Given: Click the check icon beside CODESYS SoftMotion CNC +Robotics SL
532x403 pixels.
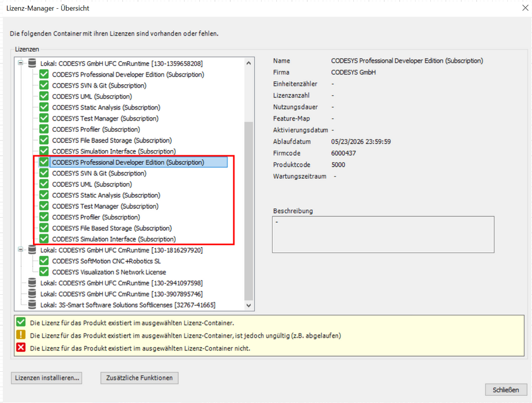Looking at the screenshot, I should point(43,261).
